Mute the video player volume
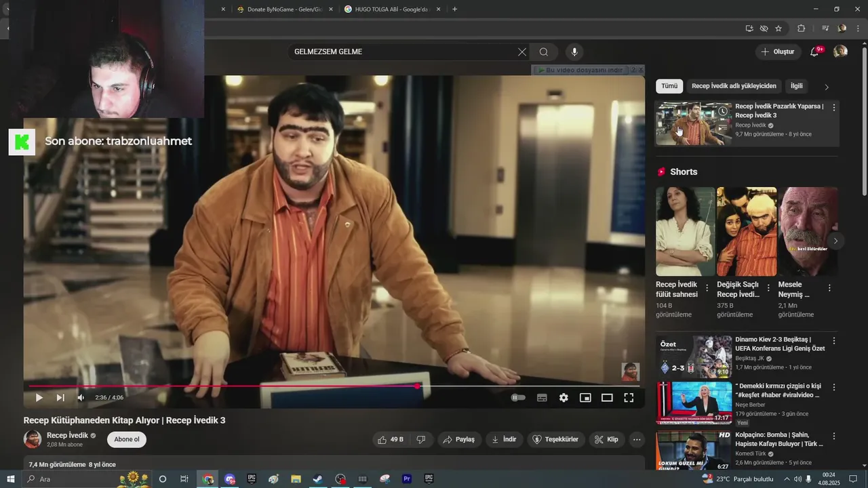This screenshot has width=868, height=488. [81, 398]
